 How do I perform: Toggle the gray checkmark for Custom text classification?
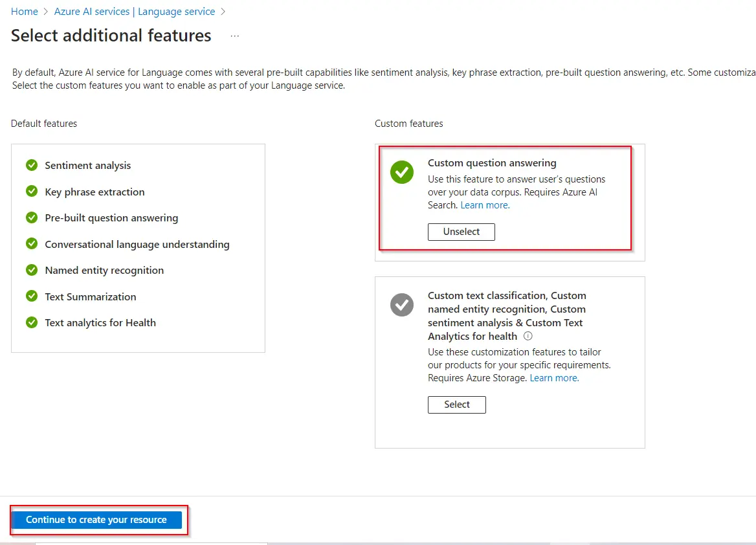[x=401, y=305]
